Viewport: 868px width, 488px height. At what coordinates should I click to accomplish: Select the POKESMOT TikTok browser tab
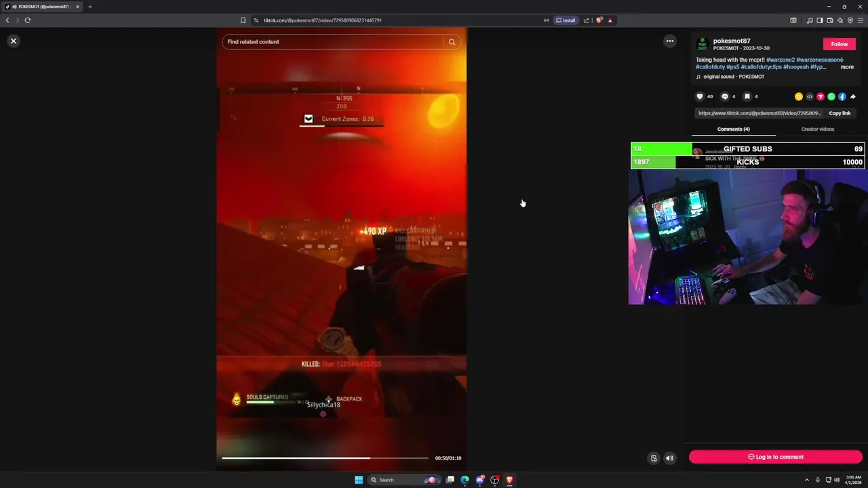[x=41, y=7]
